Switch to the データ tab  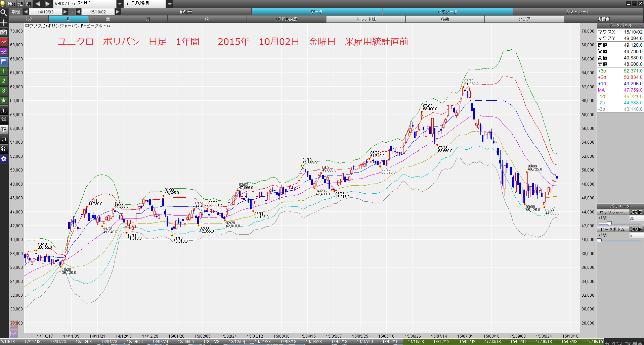click(x=316, y=12)
